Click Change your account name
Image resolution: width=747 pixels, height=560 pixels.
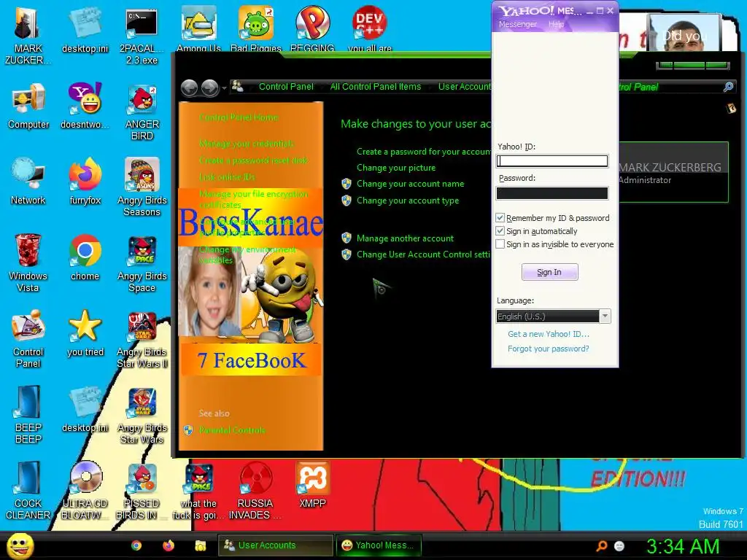[x=410, y=184]
